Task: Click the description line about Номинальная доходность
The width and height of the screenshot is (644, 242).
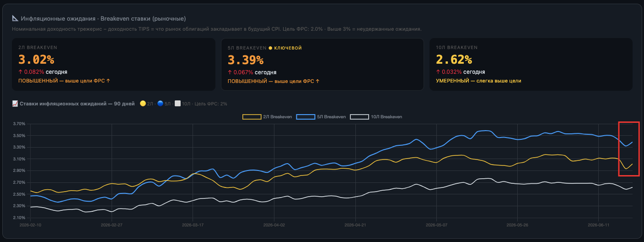Action: (217, 29)
